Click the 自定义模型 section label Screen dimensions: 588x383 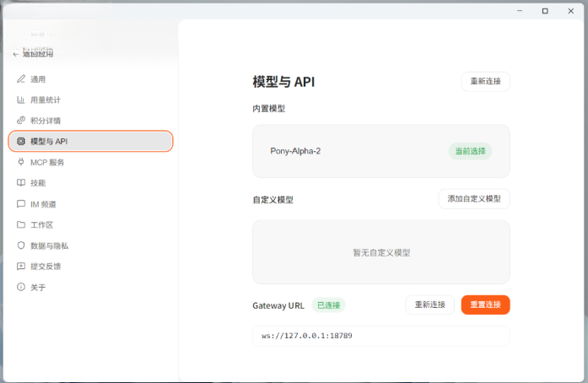pos(273,200)
